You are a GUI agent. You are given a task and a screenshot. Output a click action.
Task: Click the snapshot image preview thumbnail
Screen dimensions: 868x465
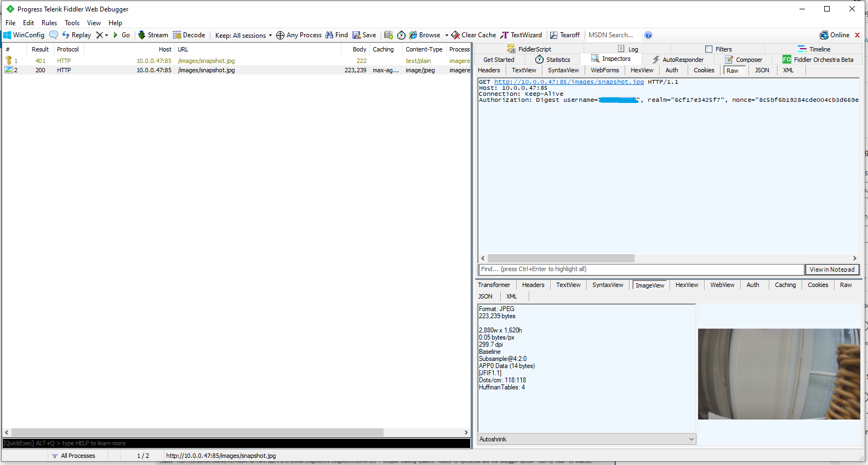779,374
